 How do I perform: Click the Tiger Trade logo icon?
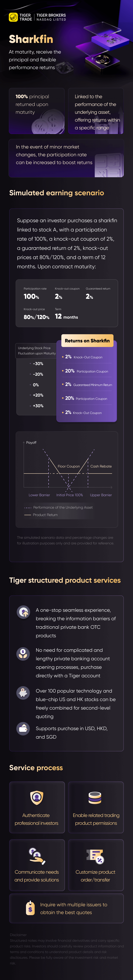click(13, 17)
